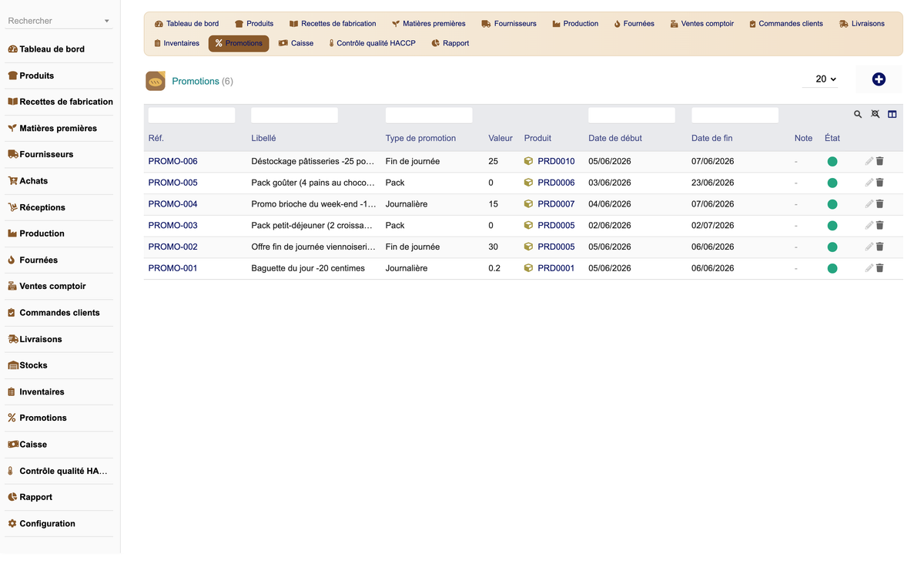Toggle the green status dot of PROMO-005

pos(832,183)
